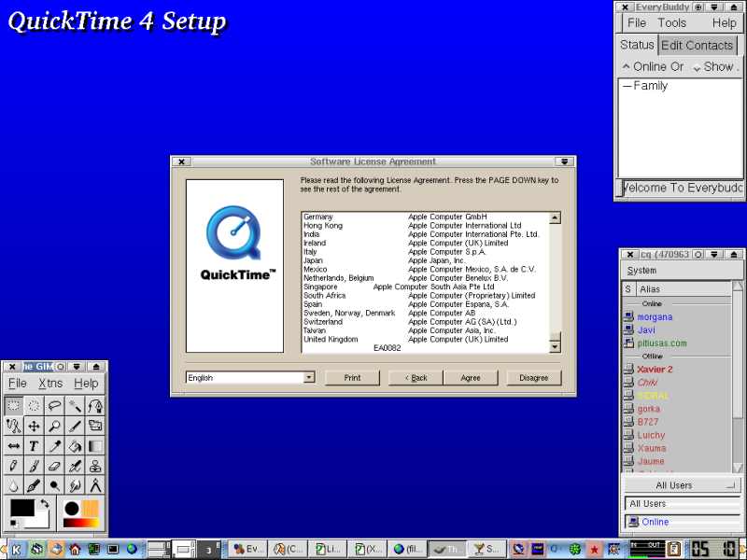
Task: Select the Airbrush tool in GIMP
Action: tap(75, 466)
